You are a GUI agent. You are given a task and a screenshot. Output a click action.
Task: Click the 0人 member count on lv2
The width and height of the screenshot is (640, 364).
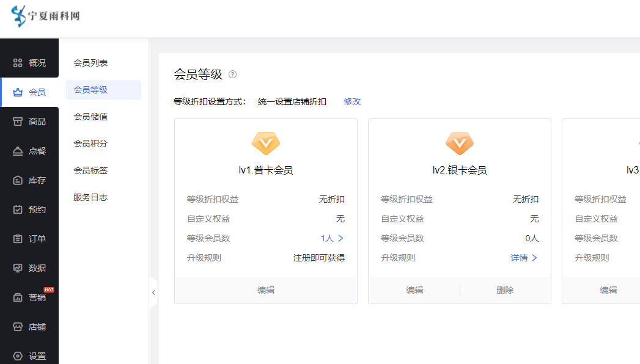[532, 238]
